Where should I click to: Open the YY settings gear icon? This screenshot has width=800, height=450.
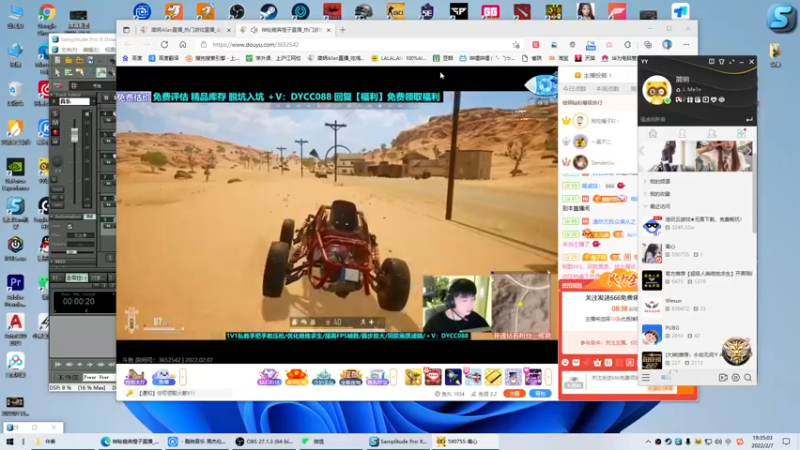coord(736,378)
